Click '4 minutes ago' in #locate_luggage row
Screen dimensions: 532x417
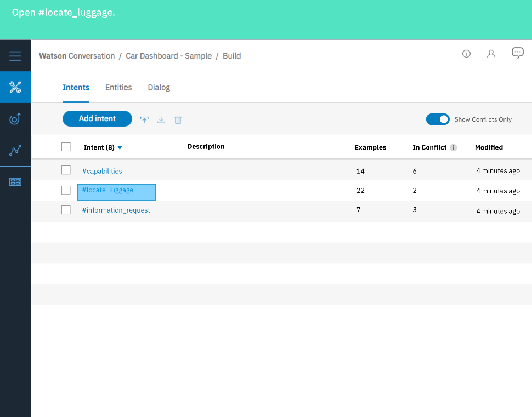coord(498,191)
